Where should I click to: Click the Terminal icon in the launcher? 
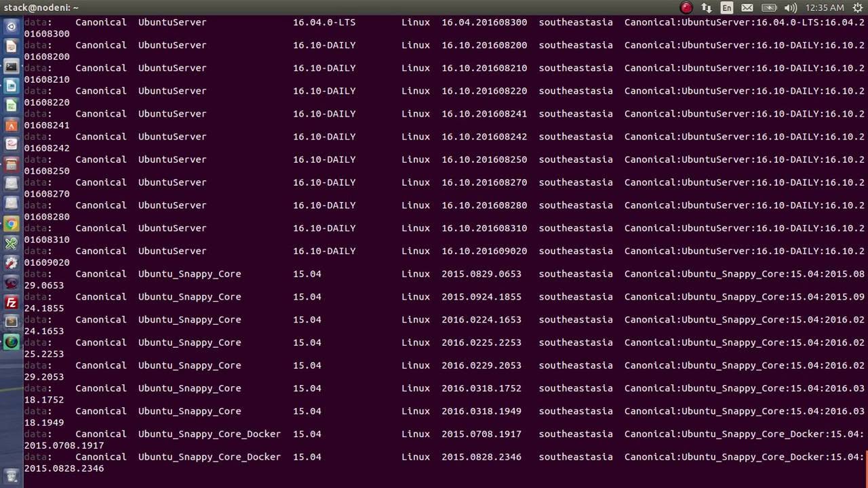point(11,66)
